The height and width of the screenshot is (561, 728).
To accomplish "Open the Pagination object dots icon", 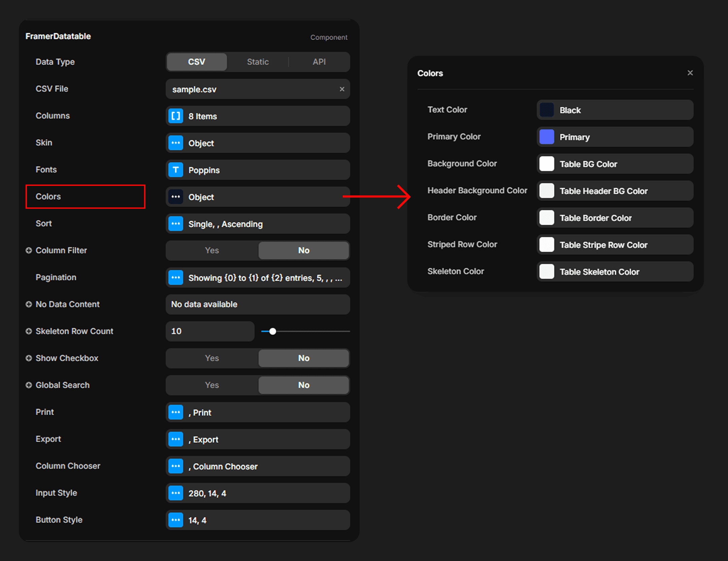I will coord(175,278).
